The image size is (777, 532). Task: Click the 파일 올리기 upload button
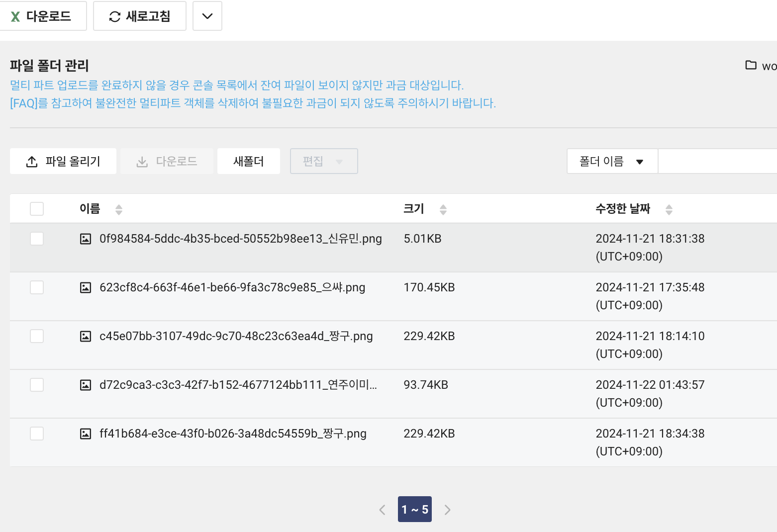coord(63,161)
